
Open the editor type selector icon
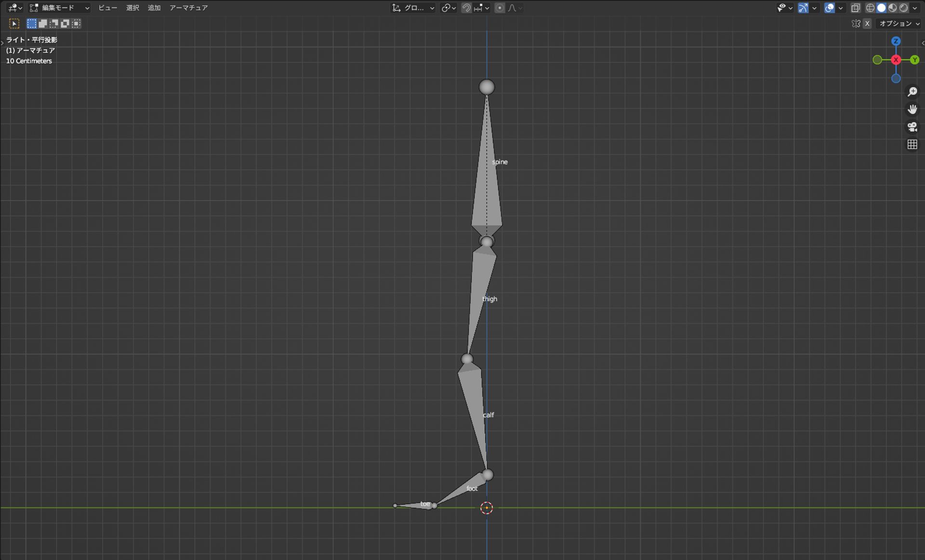click(x=14, y=8)
